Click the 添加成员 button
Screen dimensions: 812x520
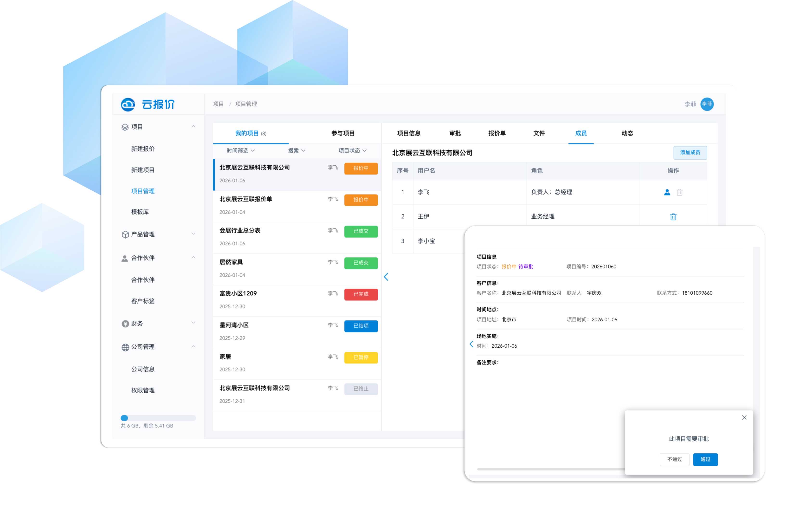click(x=690, y=153)
